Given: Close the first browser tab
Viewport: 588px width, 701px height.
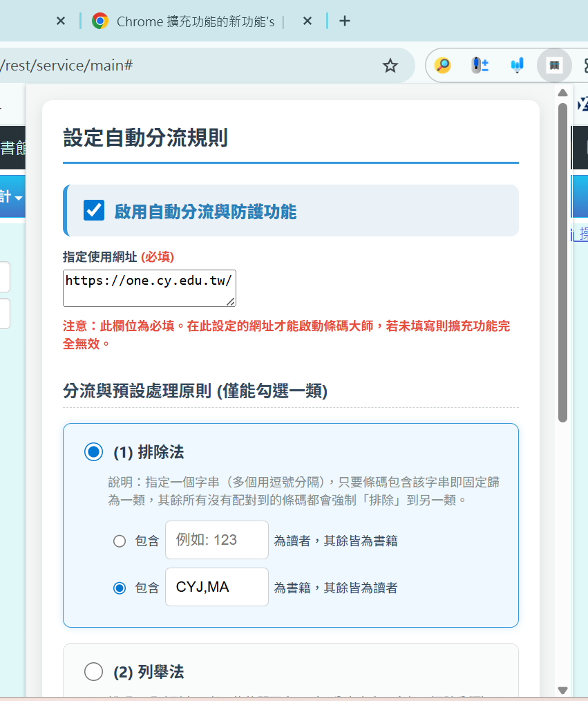Looking at the screenshot, I should pos(61,21).
